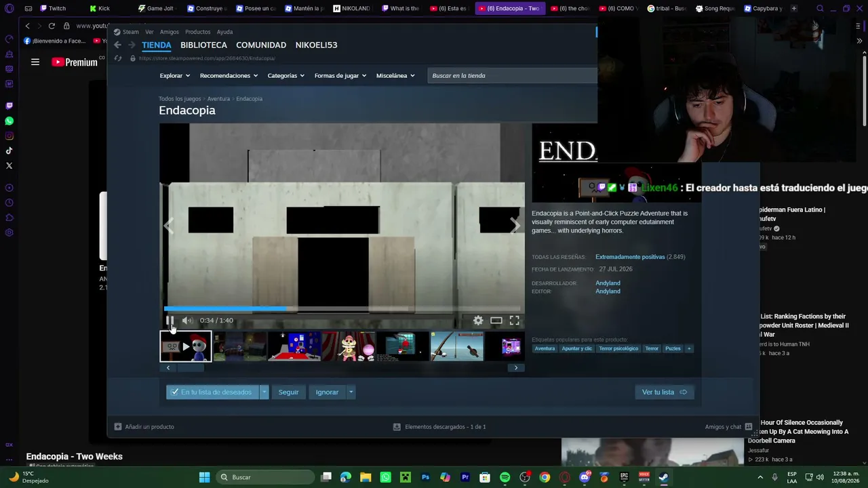Open the Steam menu
This screenshot has width=868, height=488.
pyautogui.click(x=126, y=32)
